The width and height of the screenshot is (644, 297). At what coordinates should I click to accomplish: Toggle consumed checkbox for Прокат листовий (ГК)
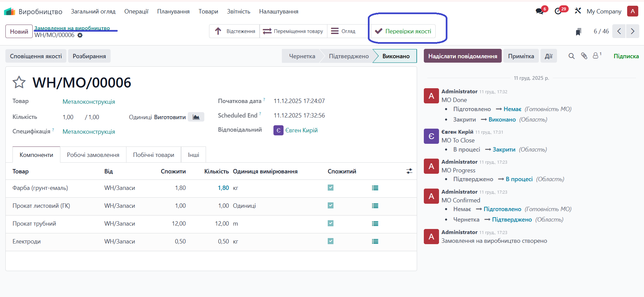tap(330, 205)
